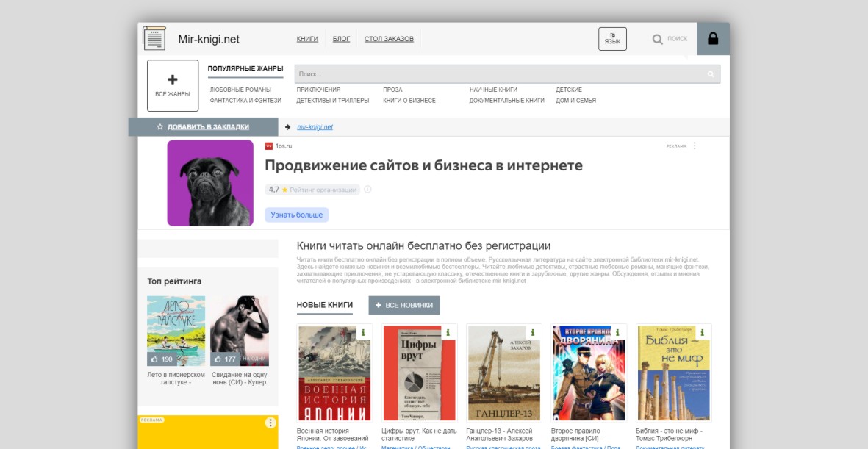Screen dimensions: 868x449
Task: Select the НОВЫЕ КНИГИ tab
Action: [325, 305]
